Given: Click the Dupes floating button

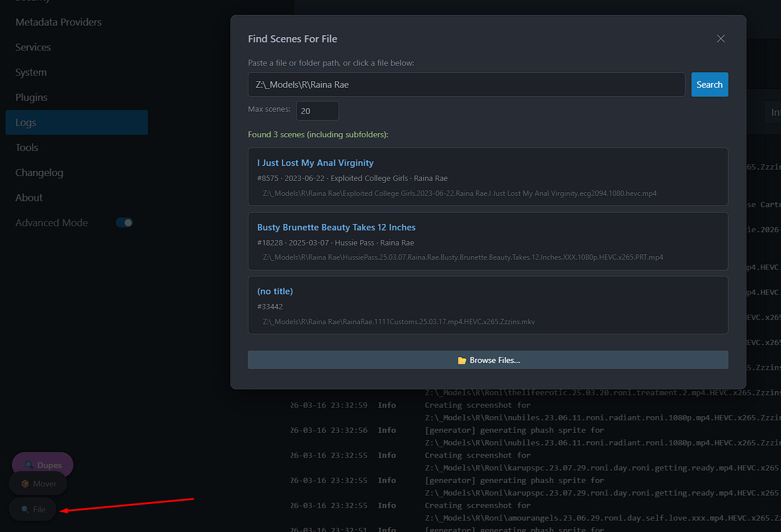Looking at the screenshot, I should 42,465.
